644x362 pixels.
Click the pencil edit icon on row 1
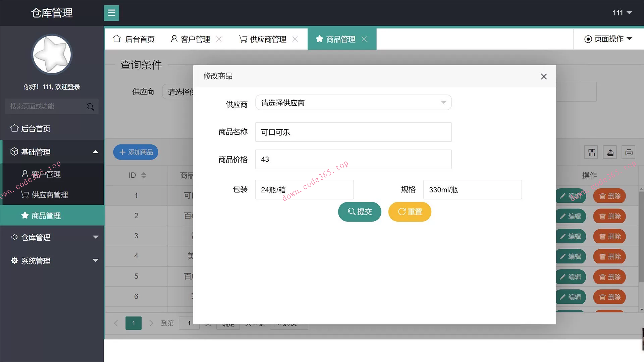(x=563, y=196)
